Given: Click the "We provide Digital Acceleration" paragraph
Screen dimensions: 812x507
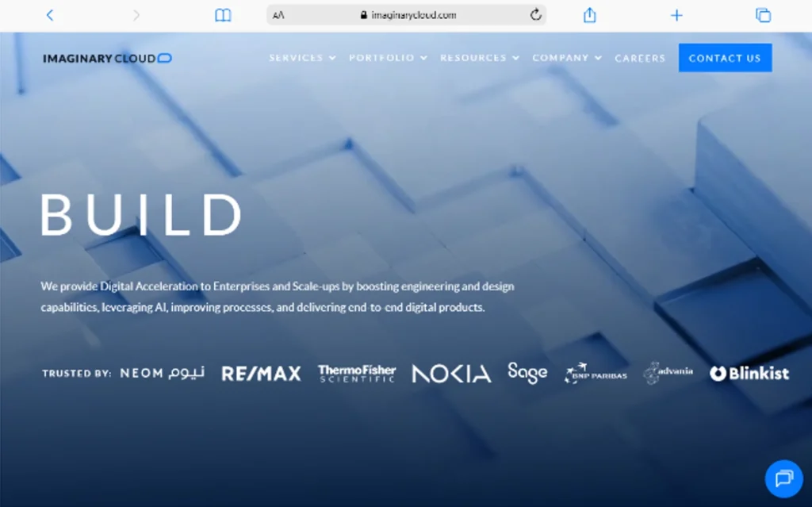Looking at the screenshot, I should click(278, 297).
